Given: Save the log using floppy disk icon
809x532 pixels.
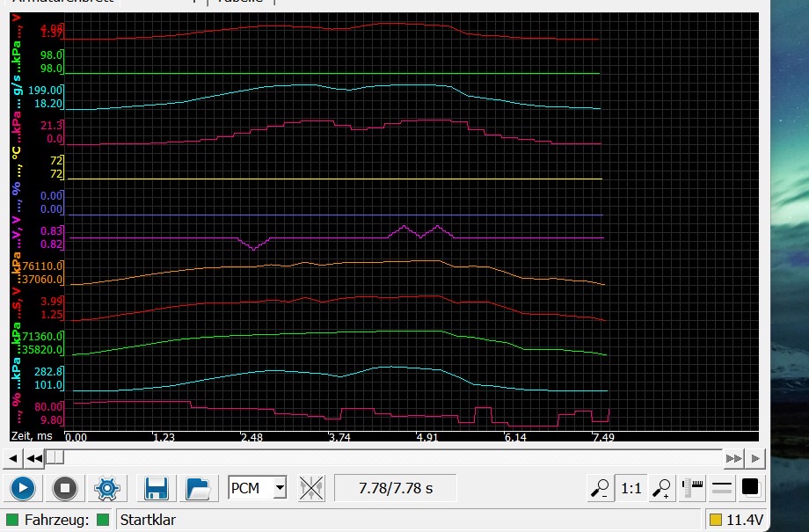Looking at the screenshot, I should point(157,488).
